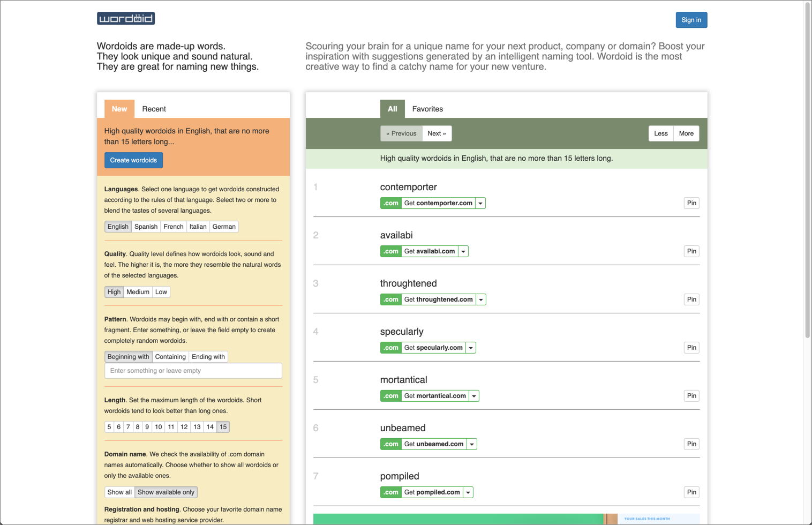812x525 pixels.
Task: Click Get mortantical.com link
Action: coord(435,396)
